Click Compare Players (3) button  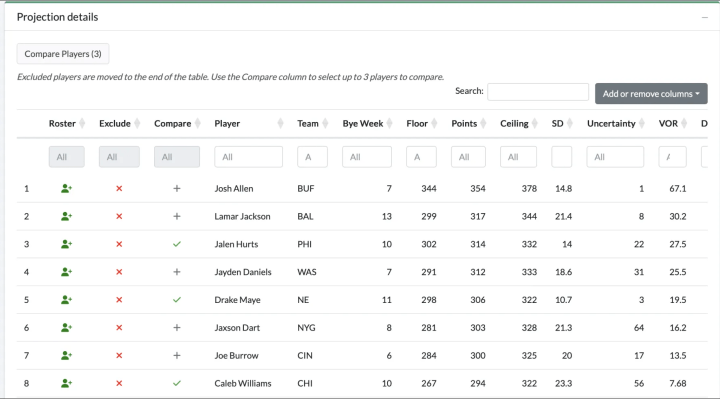point(63,54)
